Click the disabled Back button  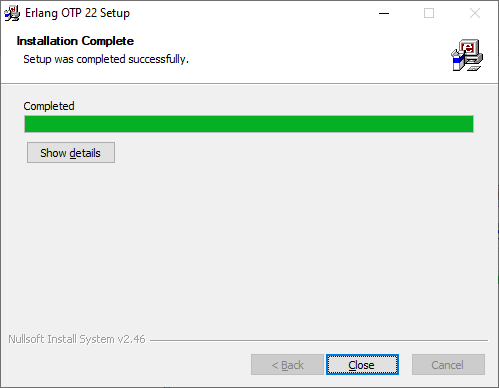click(287, 365)
